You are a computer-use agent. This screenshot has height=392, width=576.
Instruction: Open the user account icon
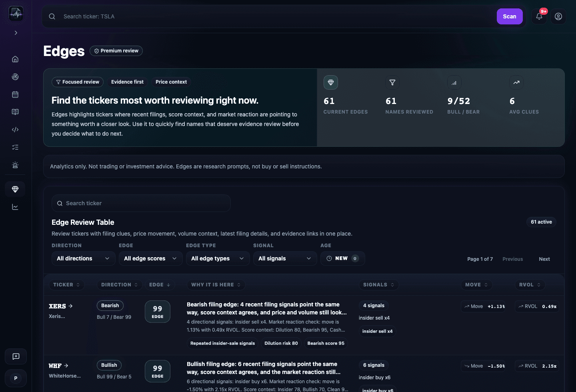(x=558, y=16)
